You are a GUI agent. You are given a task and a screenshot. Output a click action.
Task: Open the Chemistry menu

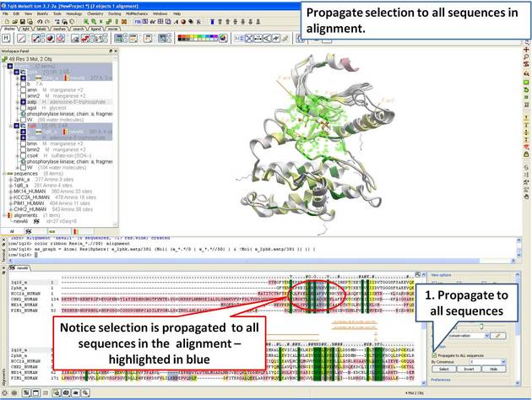click(x=95, y=14)
